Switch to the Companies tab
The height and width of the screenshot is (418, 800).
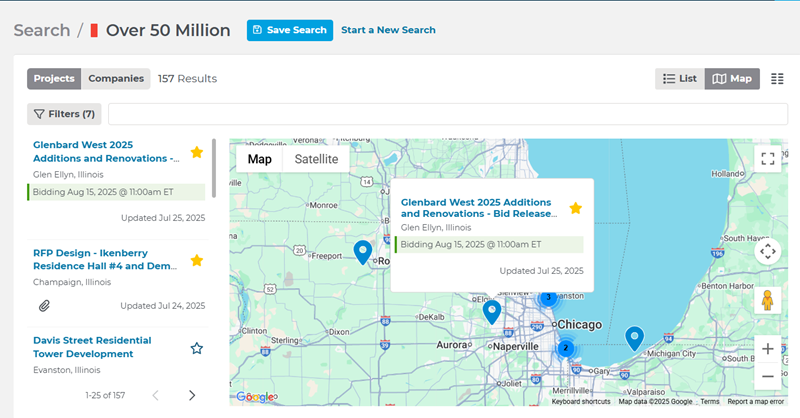tap(116, 79)
